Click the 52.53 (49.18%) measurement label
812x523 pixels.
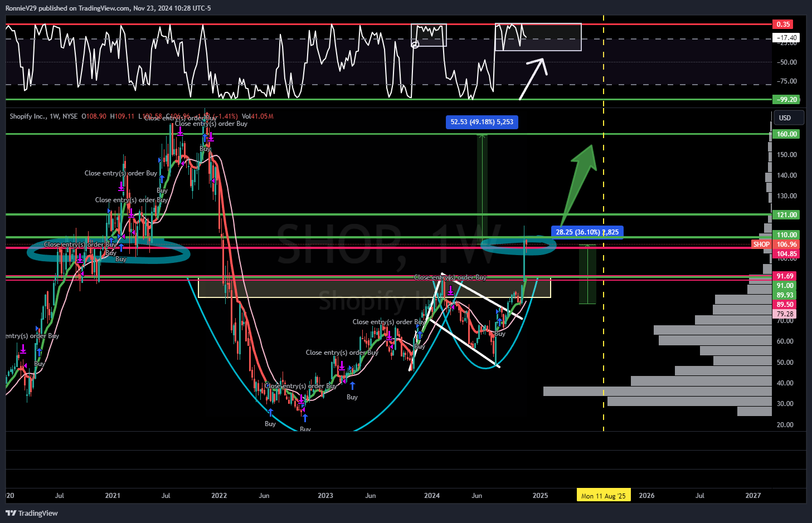click(x=482, y=122)
